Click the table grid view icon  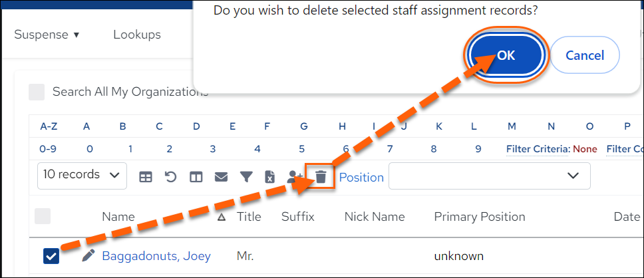click(x=146, y=177)
